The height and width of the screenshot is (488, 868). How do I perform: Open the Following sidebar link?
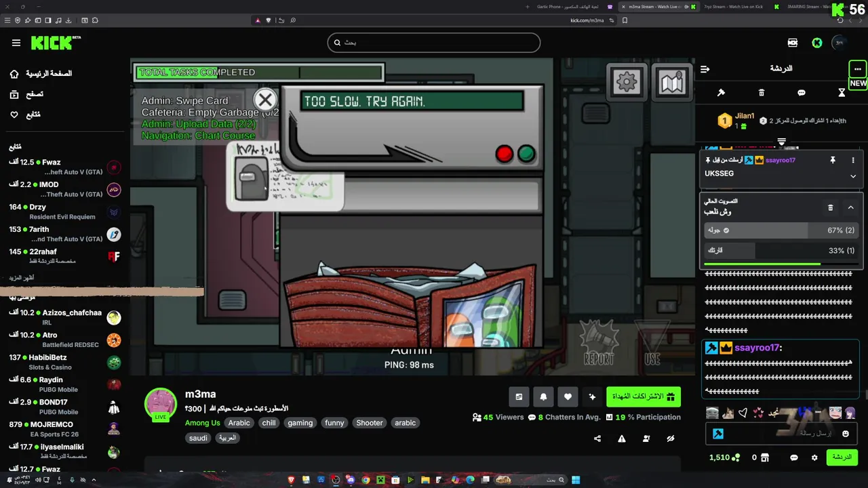tap(26, 115)
